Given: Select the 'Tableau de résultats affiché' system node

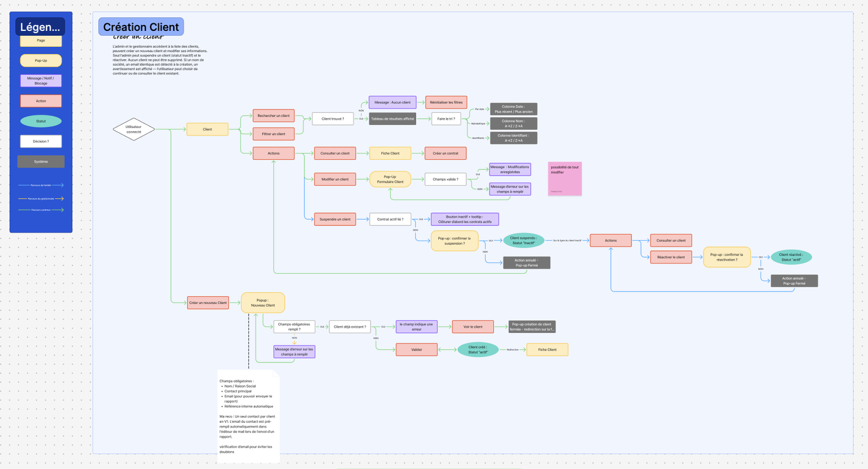Looking at the screenshot, I should (392, 118).
